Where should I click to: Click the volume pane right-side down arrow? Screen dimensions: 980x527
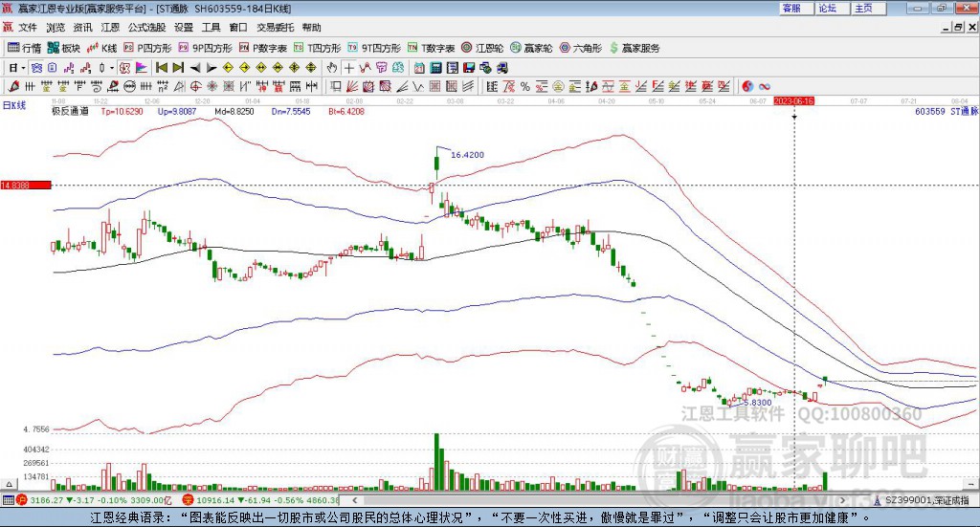point(970,484)
